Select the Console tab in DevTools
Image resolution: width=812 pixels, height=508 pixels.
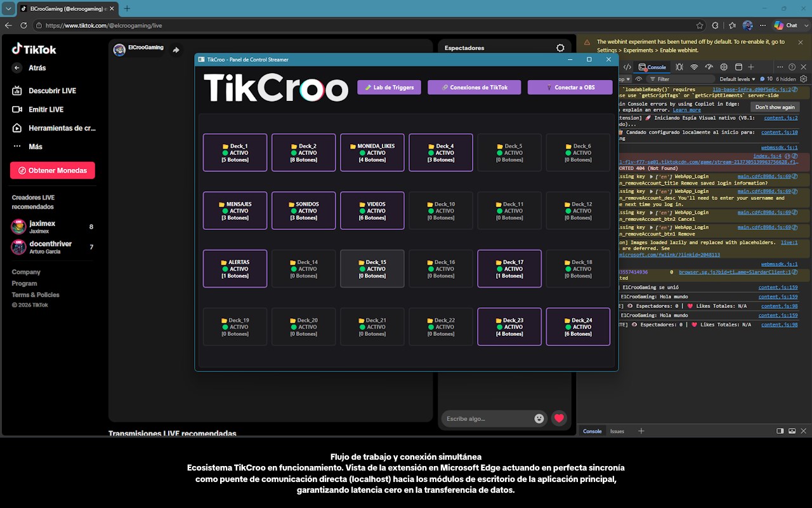[653, 67]
